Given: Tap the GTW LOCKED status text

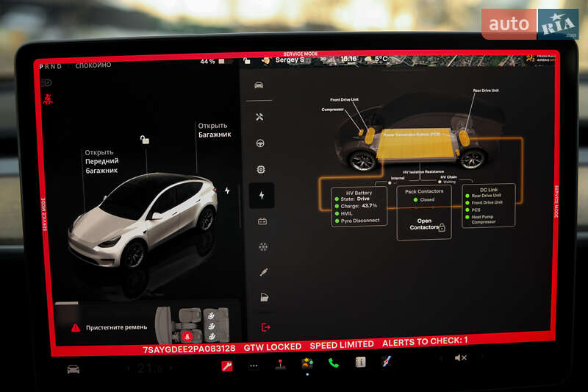Looking at the screenshot, I should pos(273,347).
